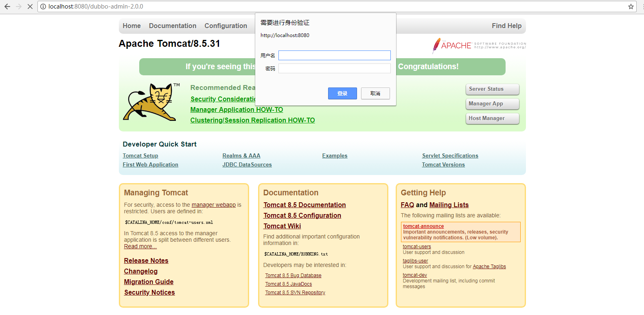The height and width of the screenshot is (315, 644).
Task: Click the browser back arrow
Action: click(x=7, y=7)
